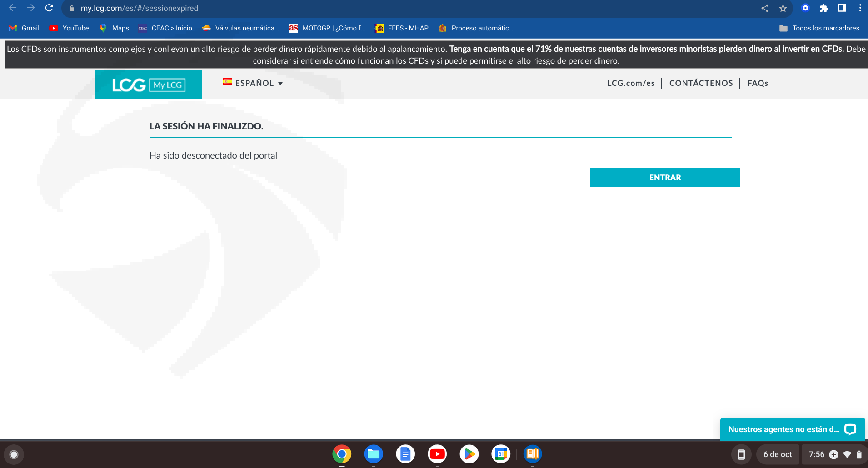
Task: Open the status tray showing 7:56
Action: 835,454
